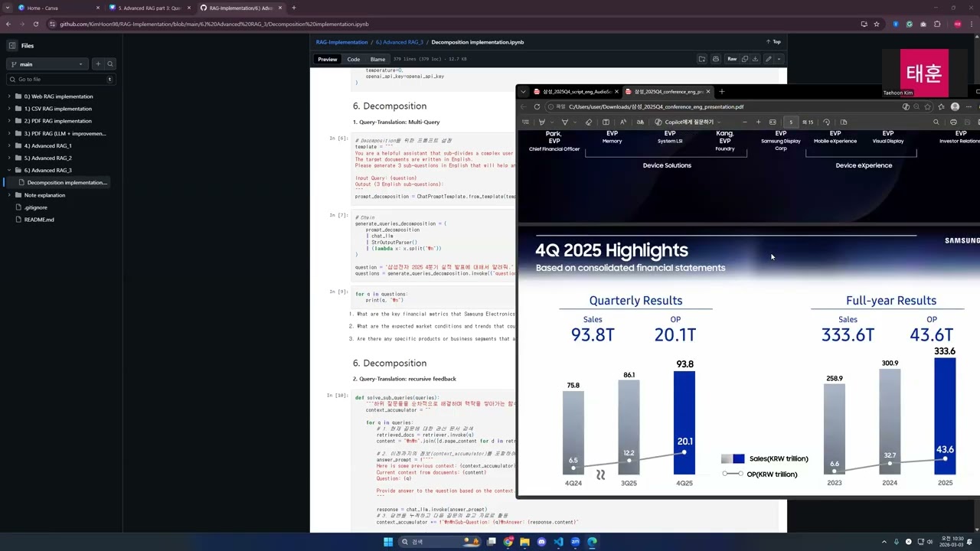Jump to Top of the file
This screenshot has height=551, width=980.
tap(773, 42)
